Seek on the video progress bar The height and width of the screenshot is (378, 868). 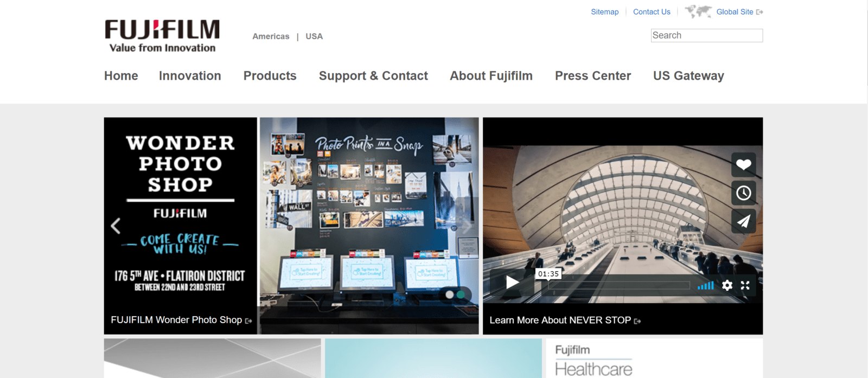[x=618, y=285]
